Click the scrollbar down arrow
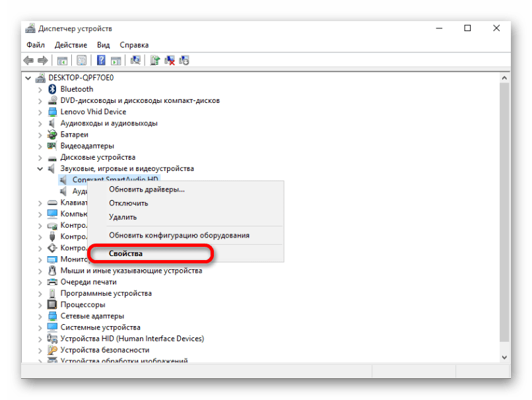 click(x=504, y=357)
